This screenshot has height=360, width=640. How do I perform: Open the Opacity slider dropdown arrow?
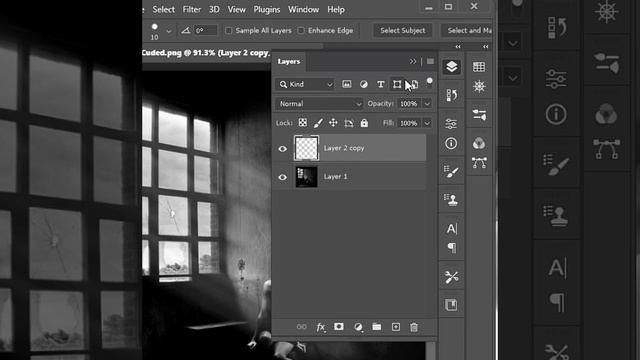[x=427, y=104]
